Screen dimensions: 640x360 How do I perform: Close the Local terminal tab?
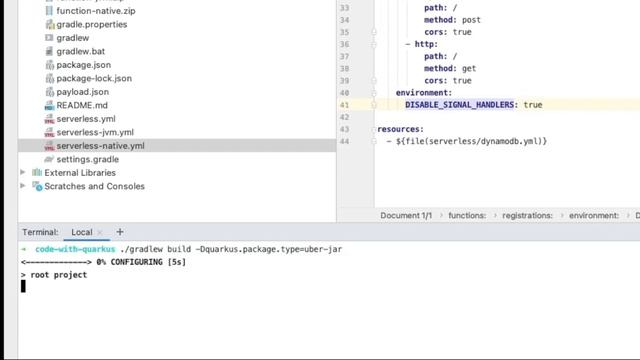100,232
